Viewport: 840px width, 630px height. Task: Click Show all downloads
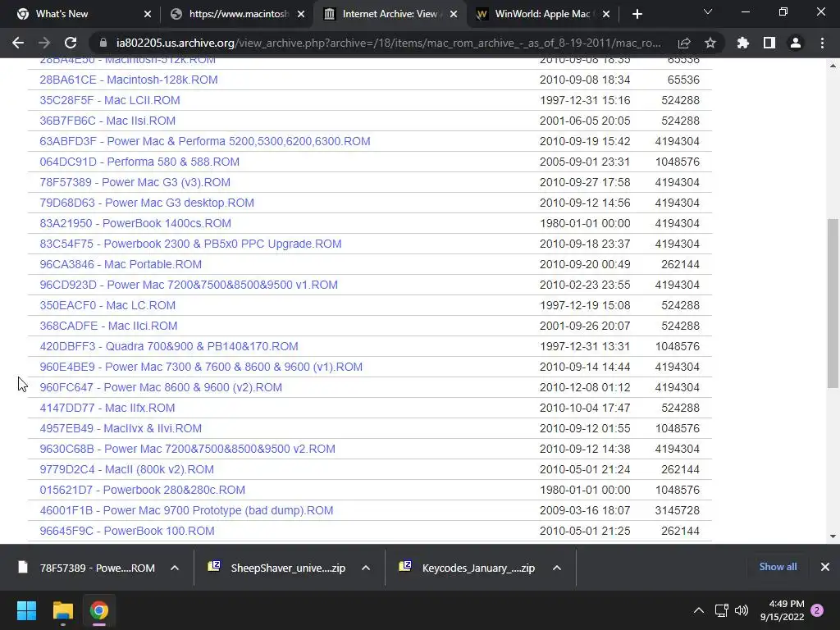(x=778, y=567)
